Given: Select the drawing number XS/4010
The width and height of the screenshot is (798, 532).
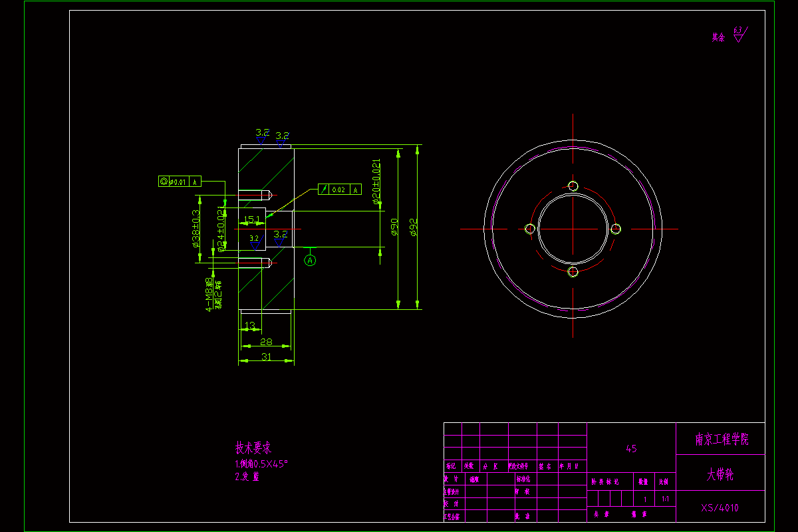Looking at the screenshot, I should (x=720, y=508).
